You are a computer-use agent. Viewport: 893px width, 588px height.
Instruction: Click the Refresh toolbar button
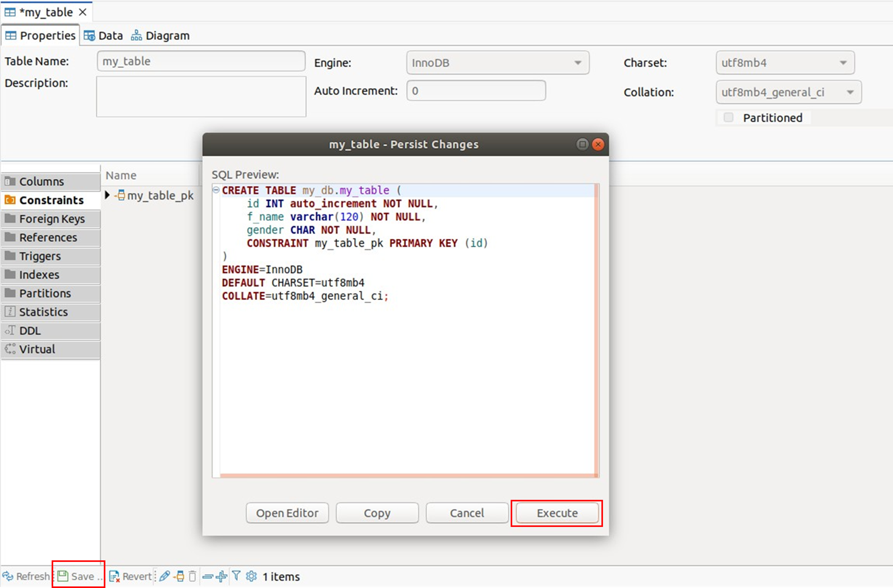coord(26,577)
